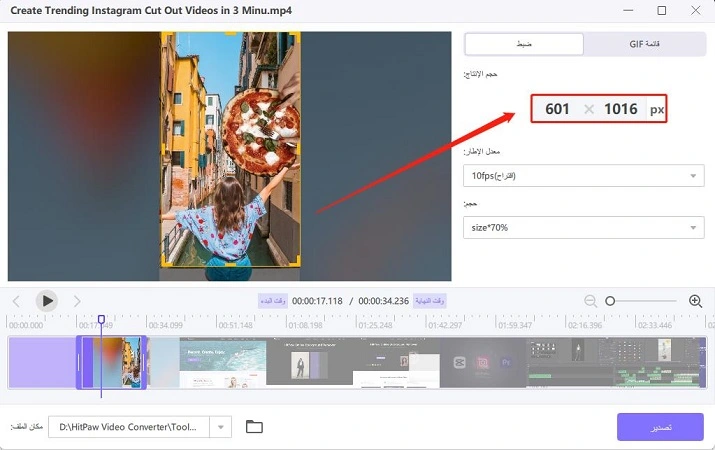Step to the previous frame arrow
715x450 pixels.
16,301
